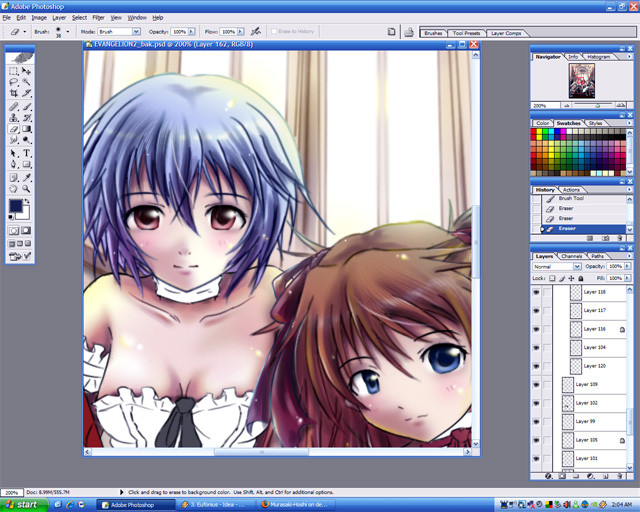Click the lock all padlock icon
This screenshot has height=512, width=640.
pyautogui.click(x=581, y=278)
